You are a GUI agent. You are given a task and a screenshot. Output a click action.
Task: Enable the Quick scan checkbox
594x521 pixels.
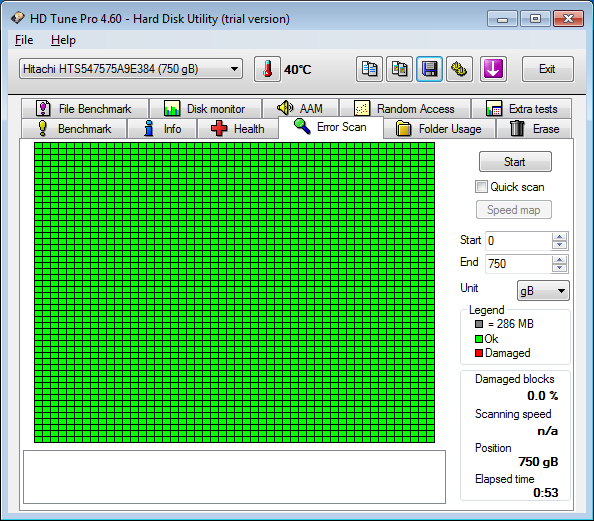pyautogui.click(x=481, y=187)
